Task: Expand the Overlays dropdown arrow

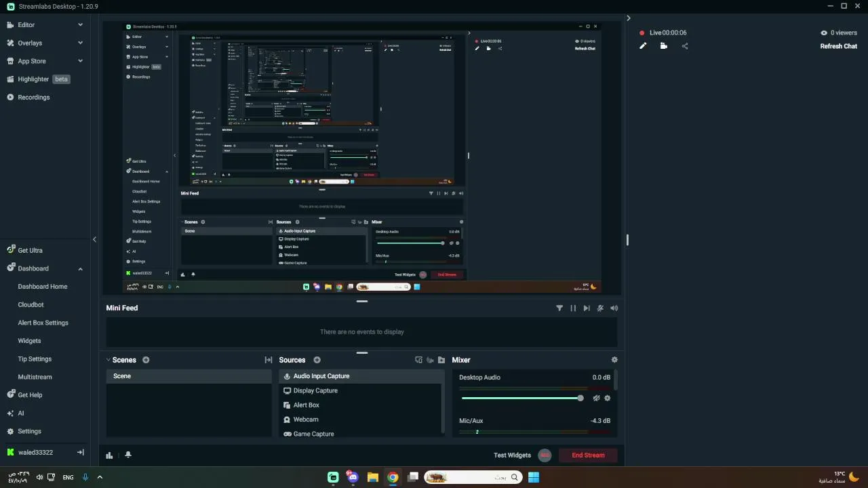Action: click(80, 43)
